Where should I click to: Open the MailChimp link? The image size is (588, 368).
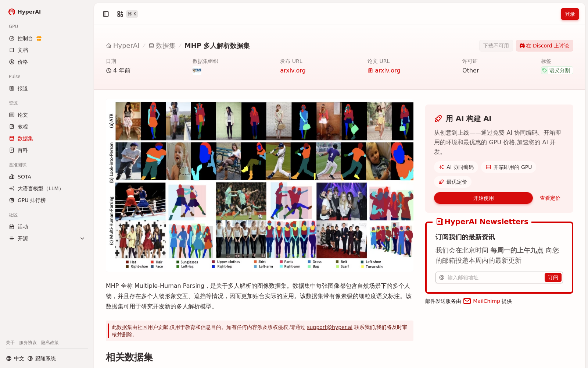coord(487,301)
